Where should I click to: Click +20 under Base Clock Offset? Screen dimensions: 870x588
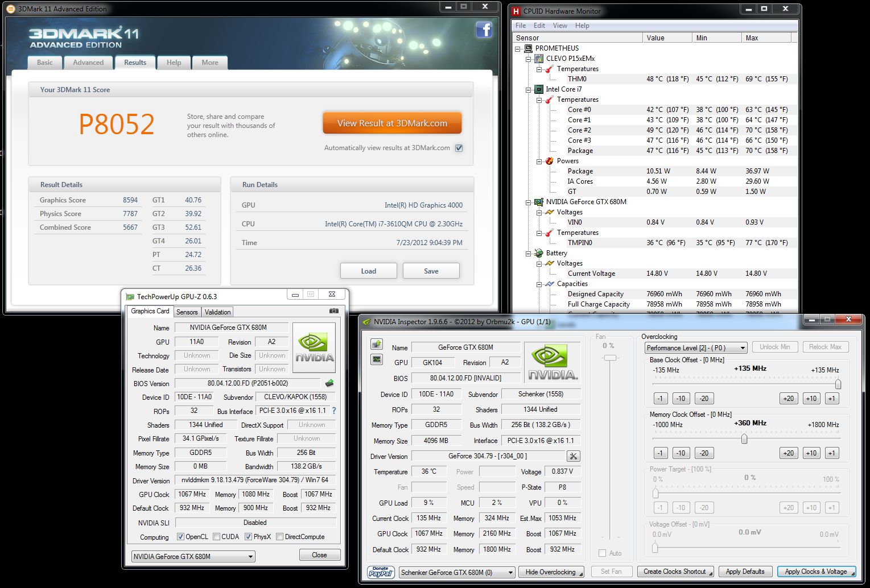pos(788,398)
